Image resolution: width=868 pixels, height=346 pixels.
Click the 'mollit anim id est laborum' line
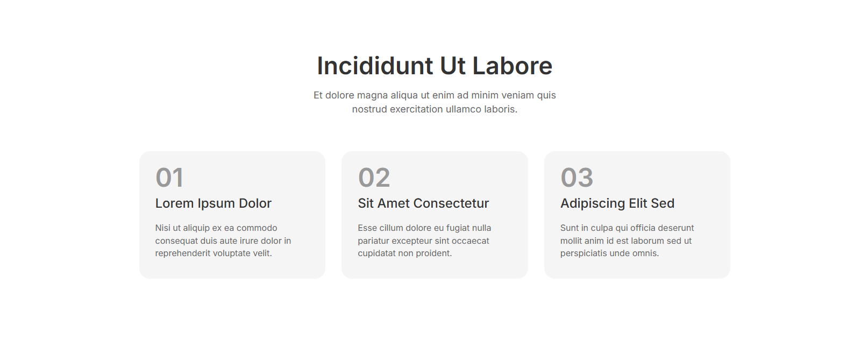[626, 241]
